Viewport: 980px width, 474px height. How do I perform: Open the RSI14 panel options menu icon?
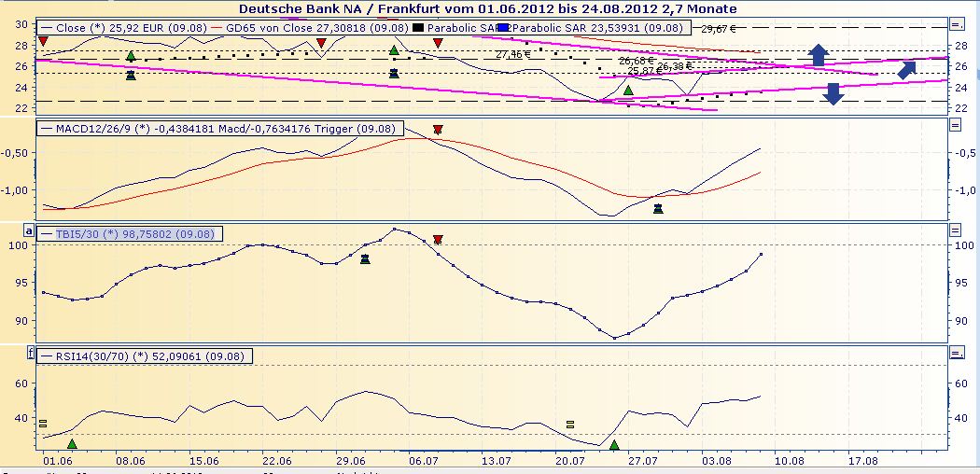coord(956,354)
